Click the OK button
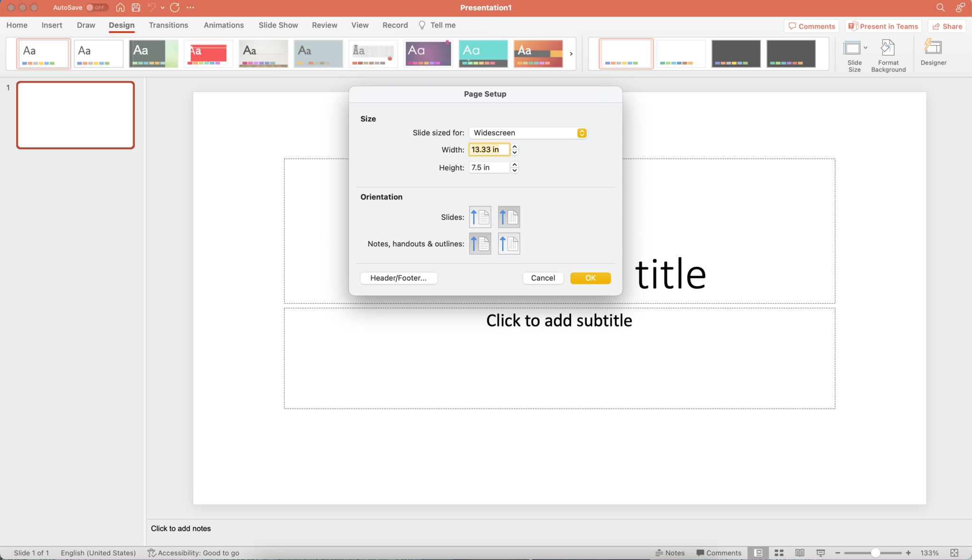This screenshot has width=972, height=560. [x=590, y=278]
